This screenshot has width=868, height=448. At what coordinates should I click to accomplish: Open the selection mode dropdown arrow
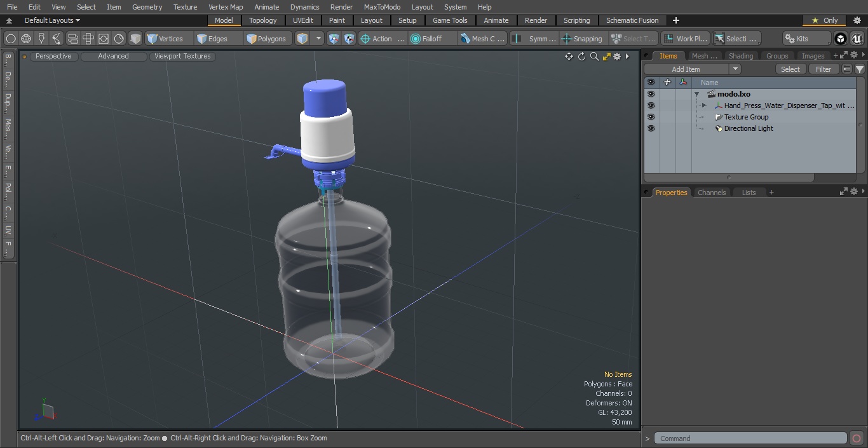318,39
